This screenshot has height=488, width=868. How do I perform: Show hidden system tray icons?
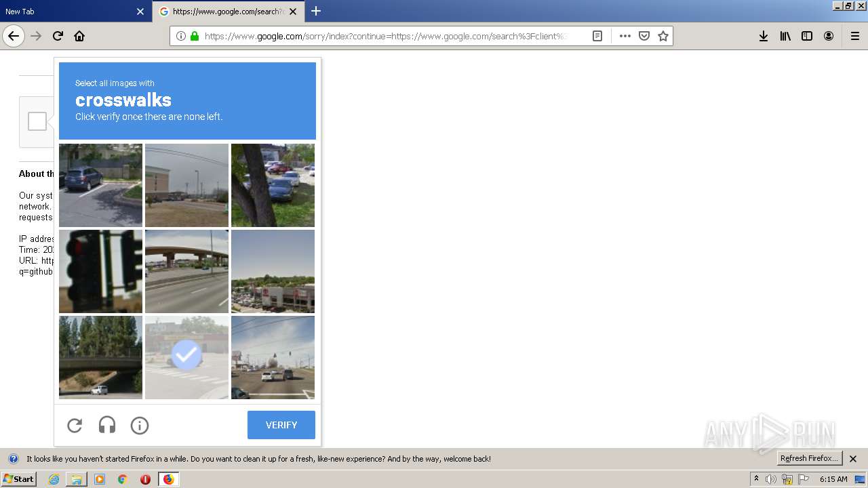click(756, 479)
